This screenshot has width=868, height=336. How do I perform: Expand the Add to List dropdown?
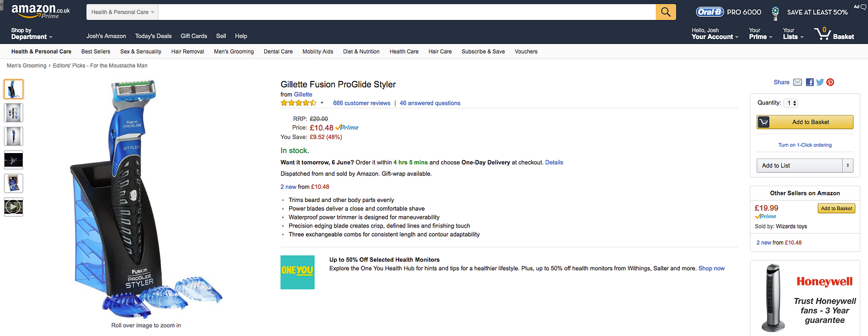[847, 166]
